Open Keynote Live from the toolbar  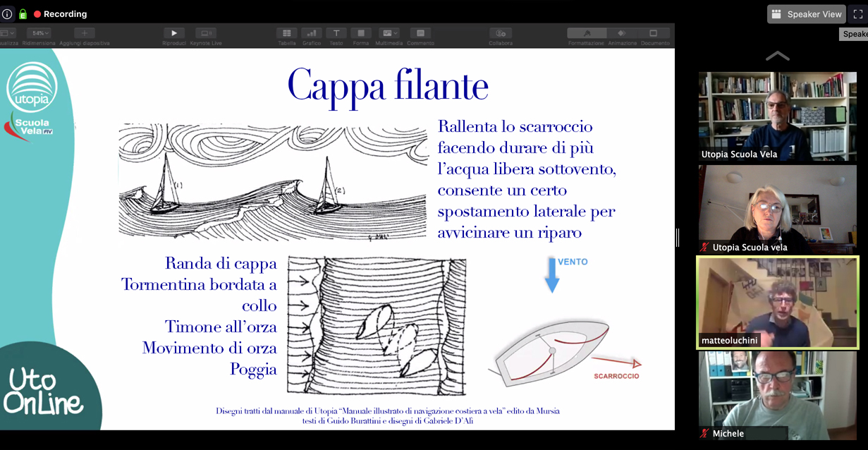206,33
